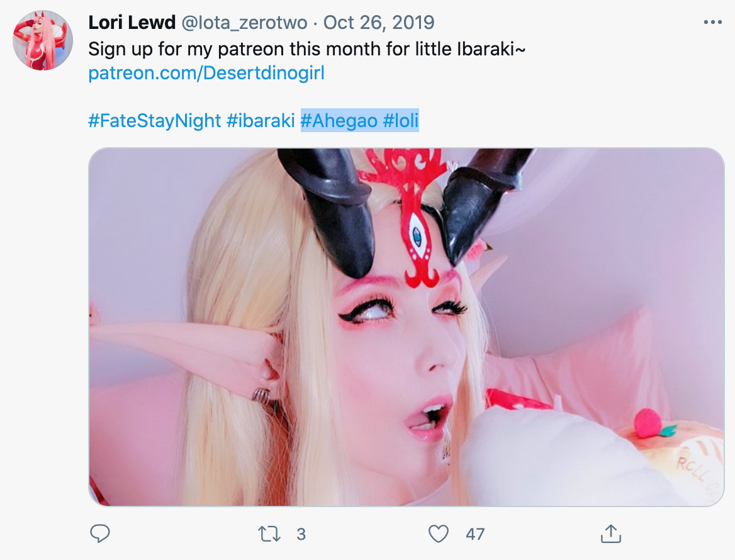Screen dimensions: 735x560
Task: Open the #FateStayNight hashtag
Action: [155, 120]
